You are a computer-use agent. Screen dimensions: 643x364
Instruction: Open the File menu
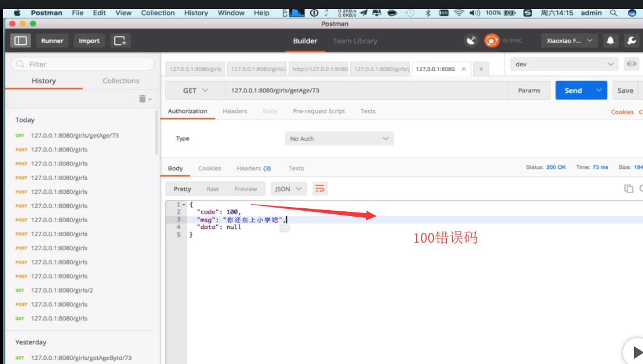tap(77, 13)
